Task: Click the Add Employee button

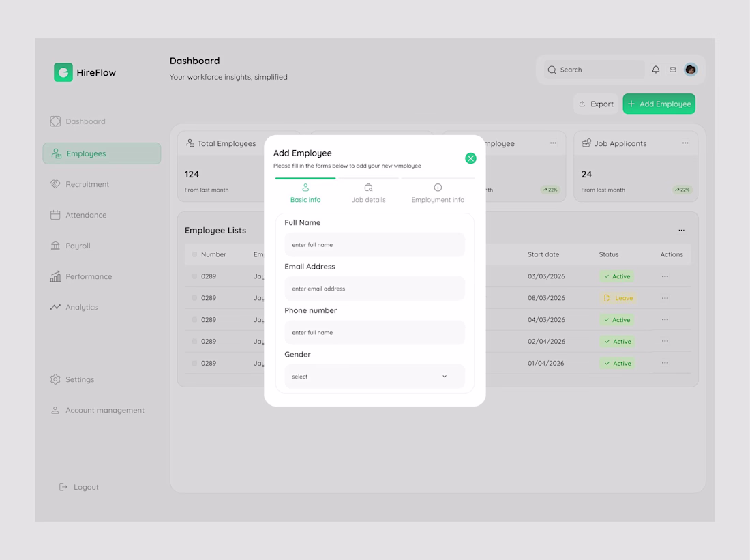Action: 659,104
